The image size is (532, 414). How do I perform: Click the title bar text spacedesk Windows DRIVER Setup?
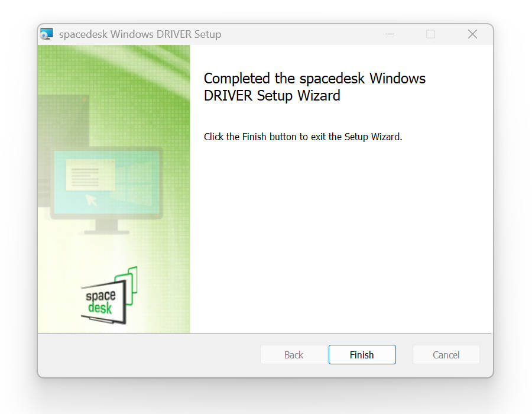[140, 34]
